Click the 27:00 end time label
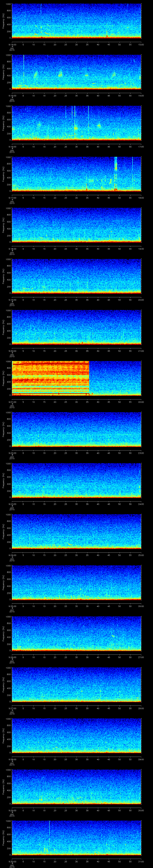Image resolution: width=153 pixels, height=868 pixels. [141, 657]
